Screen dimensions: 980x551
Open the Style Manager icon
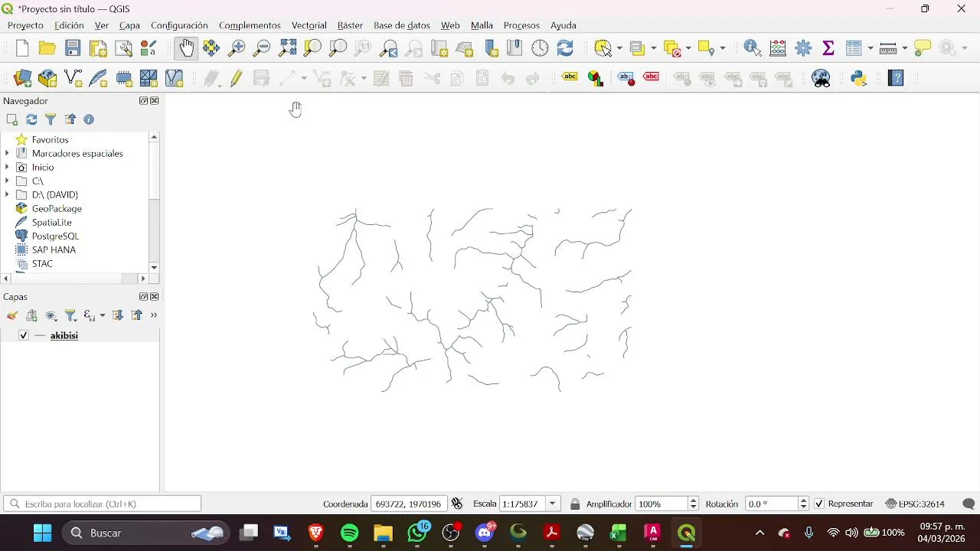coord(149,48)
